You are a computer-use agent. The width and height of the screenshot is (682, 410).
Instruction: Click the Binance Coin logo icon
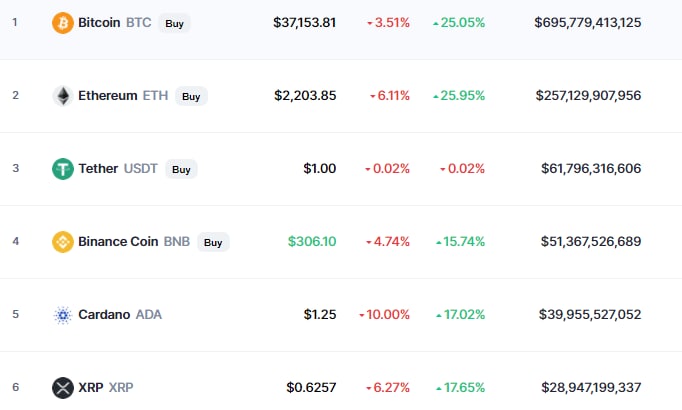pyautogui.click(x=63, y=241)
